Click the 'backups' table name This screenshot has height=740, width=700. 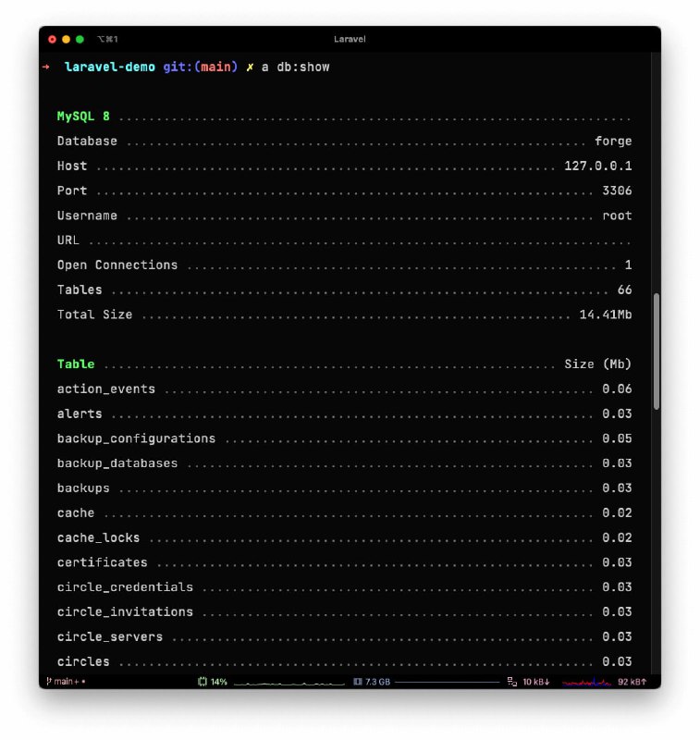83,488
